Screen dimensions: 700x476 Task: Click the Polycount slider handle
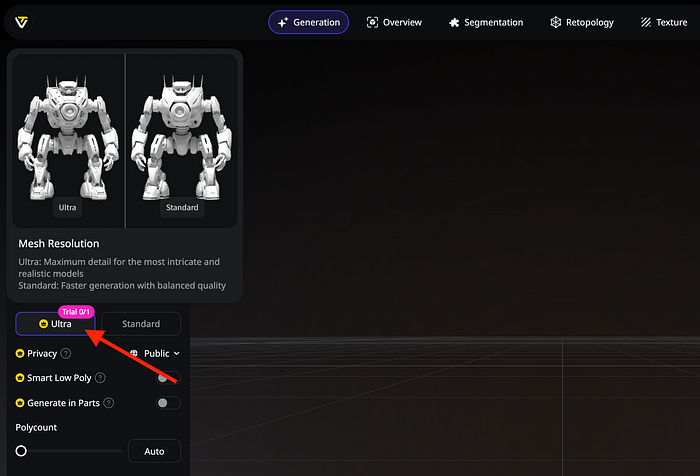tap(21, 452)
